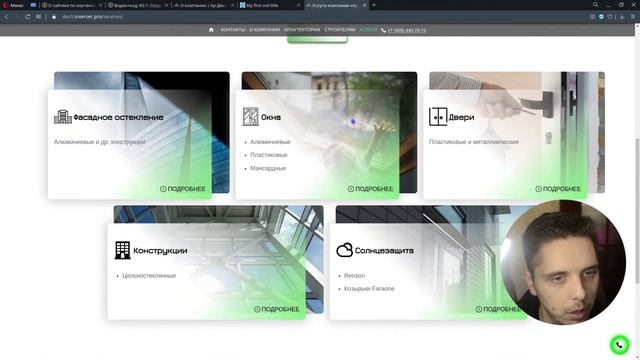The height and width of the screenshot is (360, 640).
Task: Open the Easy Setup icon in the address bar
Action: 633,17
